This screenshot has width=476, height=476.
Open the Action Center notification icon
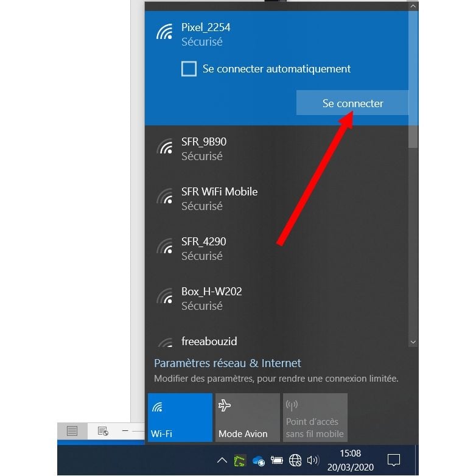click(394, 460)
